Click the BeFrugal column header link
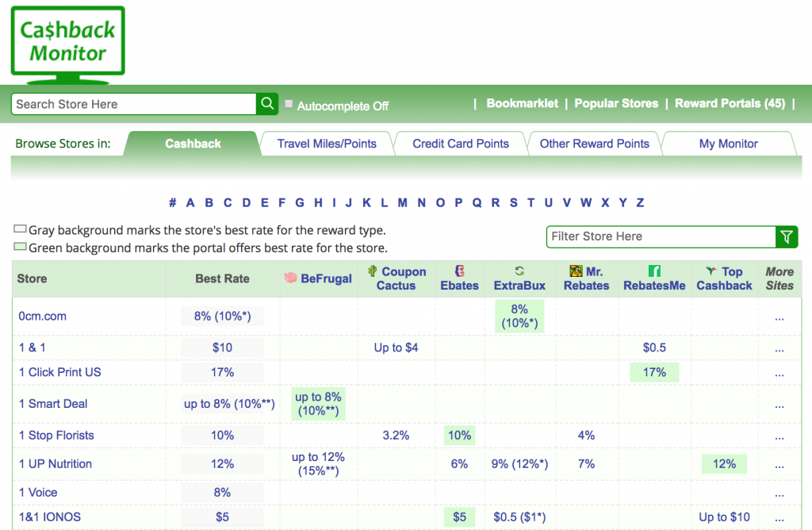 pos(326,278)
